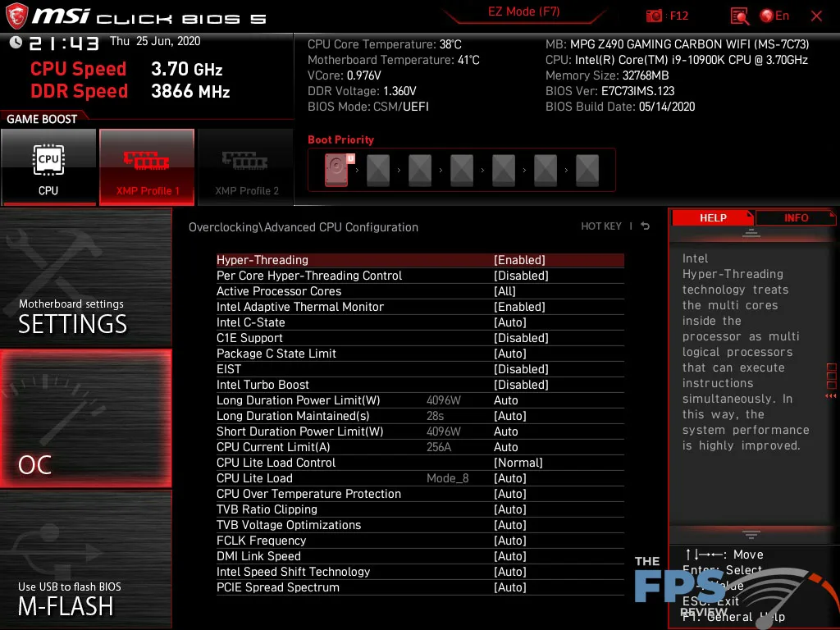The image size is (840, 630).
Task: Expand help panel using top grip handle
Action: [751, 232]
